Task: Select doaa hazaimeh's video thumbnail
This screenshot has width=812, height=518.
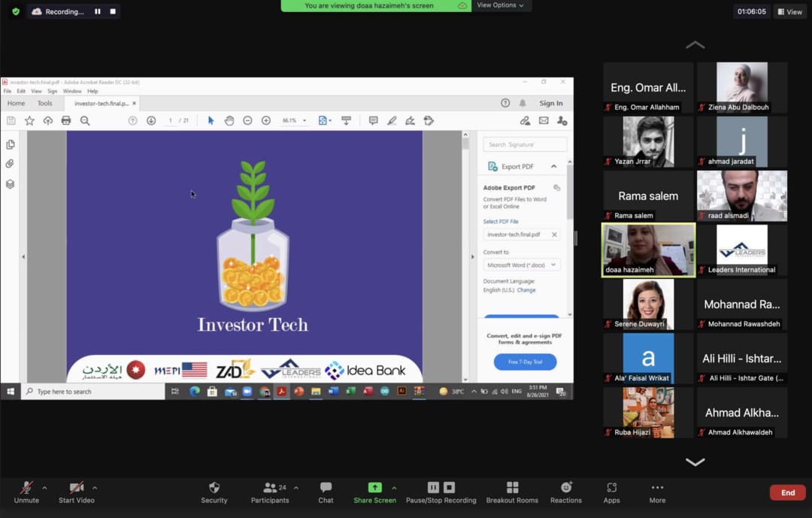Action: tap(648, 250)
